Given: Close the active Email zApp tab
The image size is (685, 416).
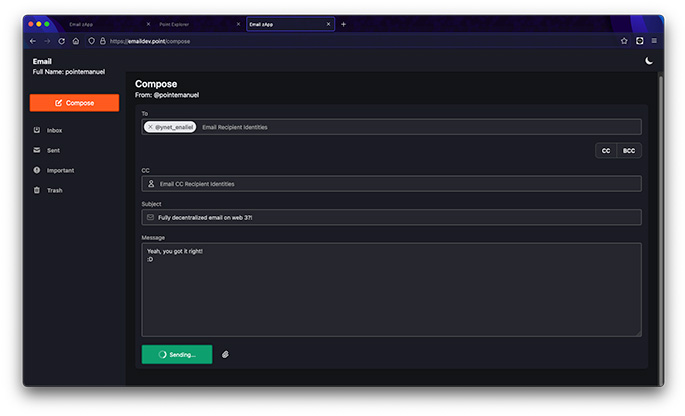Looking at the screenshot, I should tap(329, 24).
